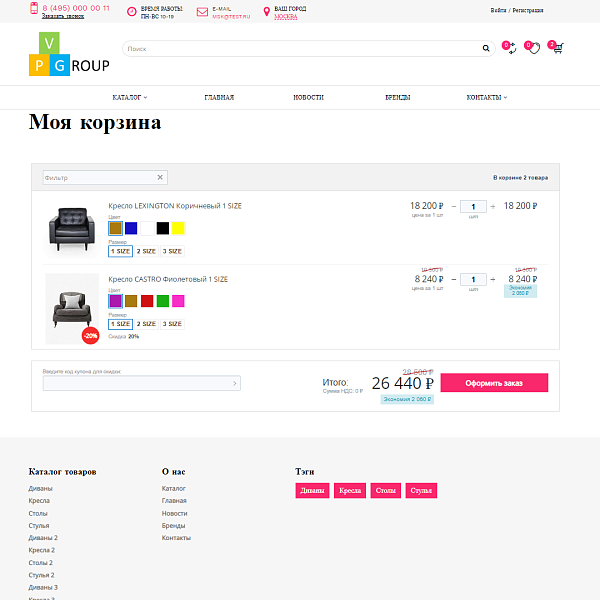Expand the Каталог menu dropdown

coord(130,98)
